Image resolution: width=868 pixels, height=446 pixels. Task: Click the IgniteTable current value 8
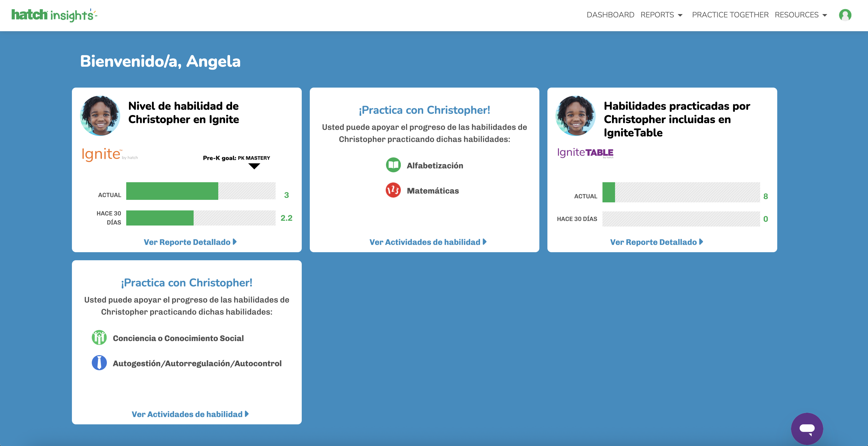766,196
